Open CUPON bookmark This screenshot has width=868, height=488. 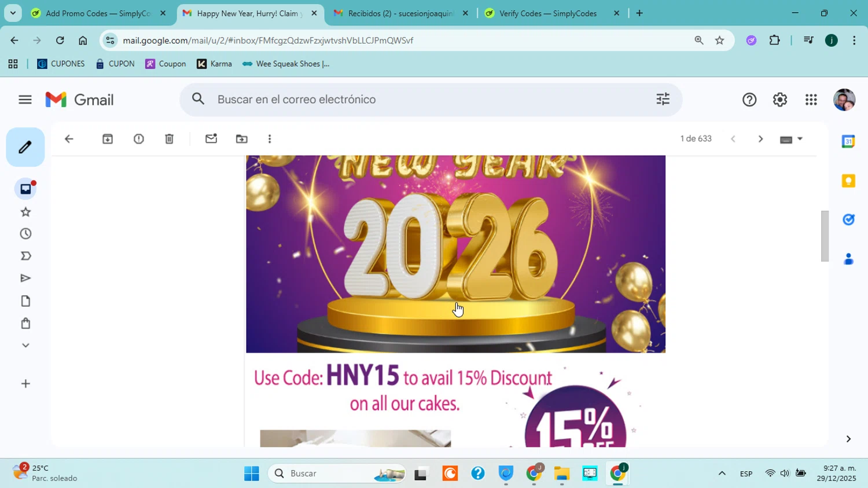(x=115, y=64)
